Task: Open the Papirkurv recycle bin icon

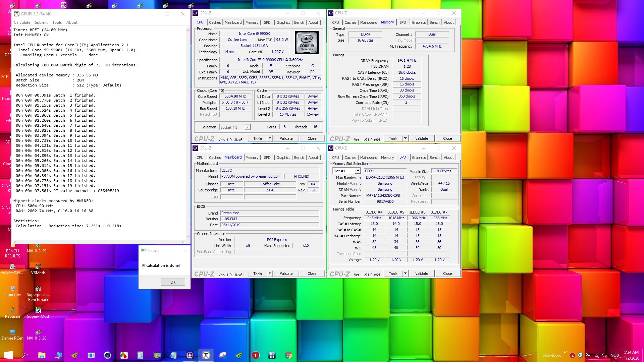Action: pyautogui.click(x=12, y=291)
